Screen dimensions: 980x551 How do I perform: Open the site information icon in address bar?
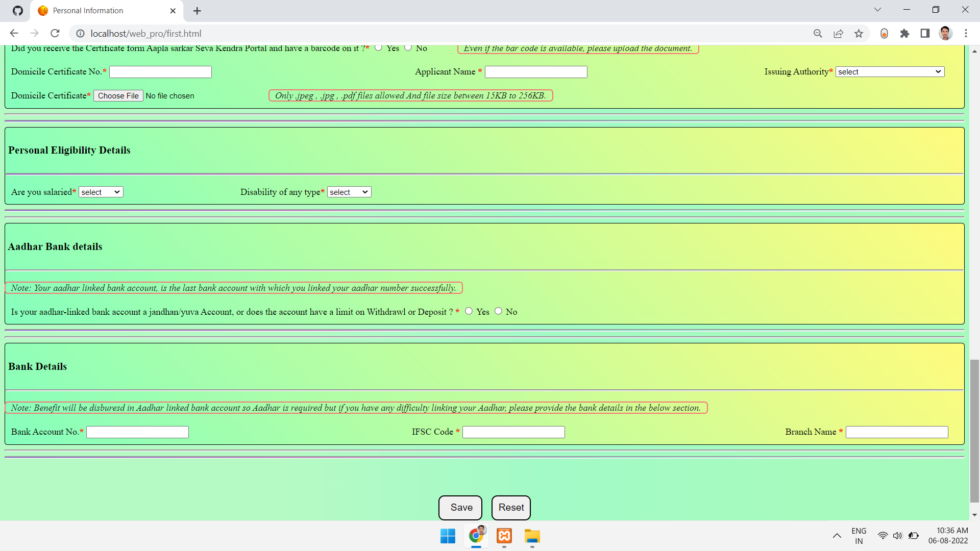(80, 33)
